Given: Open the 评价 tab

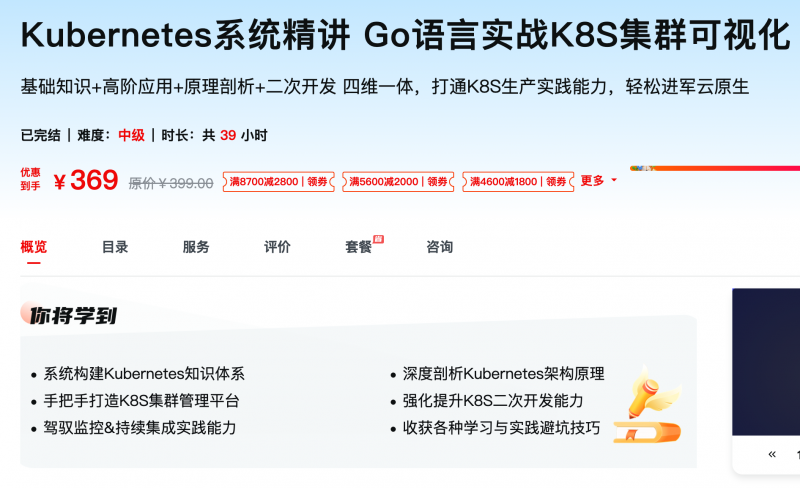Looking at the screenshot, I should 277,247.
